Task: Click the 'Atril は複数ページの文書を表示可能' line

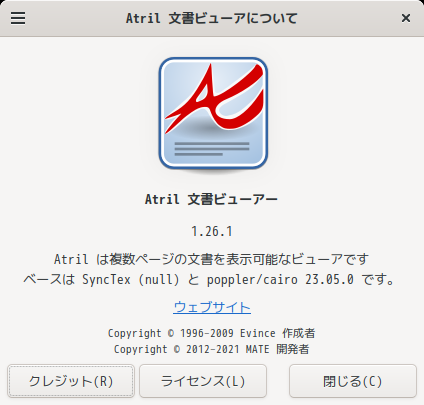Action: [211, 259]
